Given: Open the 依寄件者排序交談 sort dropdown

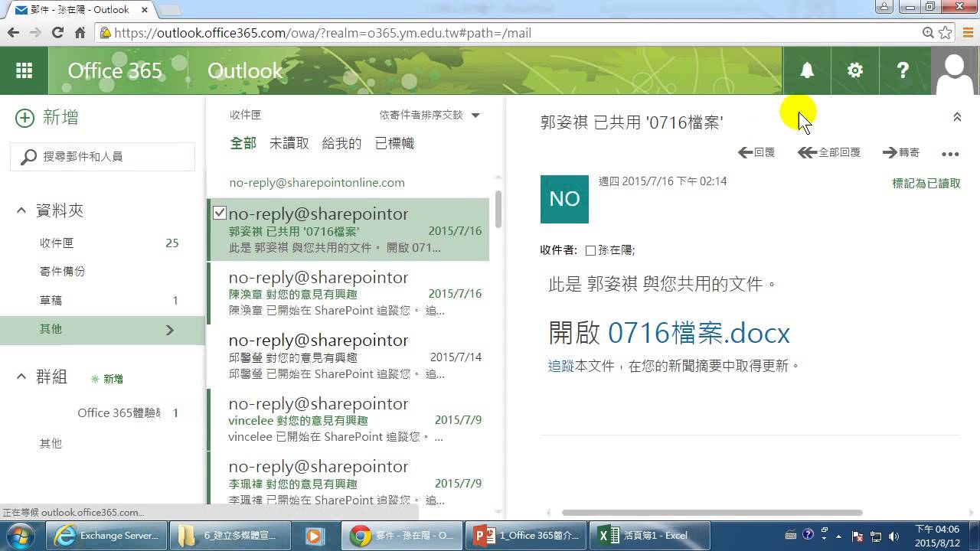Looking at the screenshot, I should point(430,115).
